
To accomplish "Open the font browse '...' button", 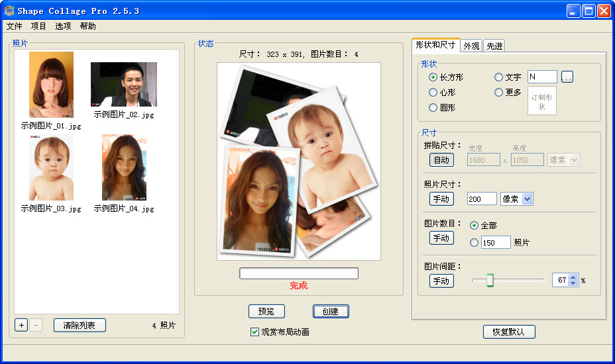I will tap(567, 77).
